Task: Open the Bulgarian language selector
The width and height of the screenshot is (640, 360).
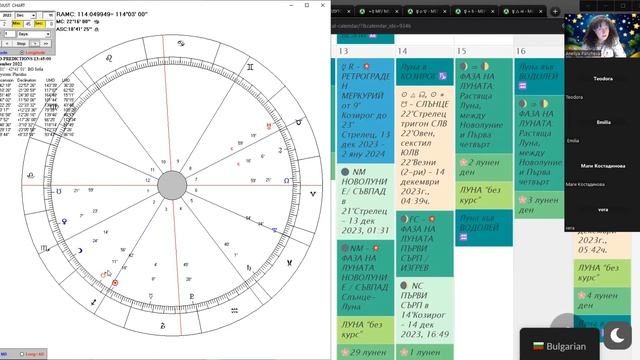Action: pyautogui.click(x=560, y=346)
